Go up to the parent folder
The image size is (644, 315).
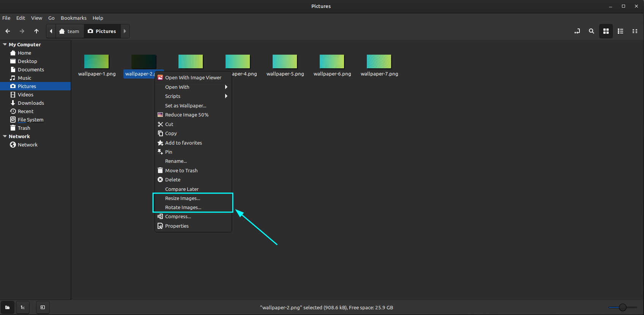pos(36,31)
